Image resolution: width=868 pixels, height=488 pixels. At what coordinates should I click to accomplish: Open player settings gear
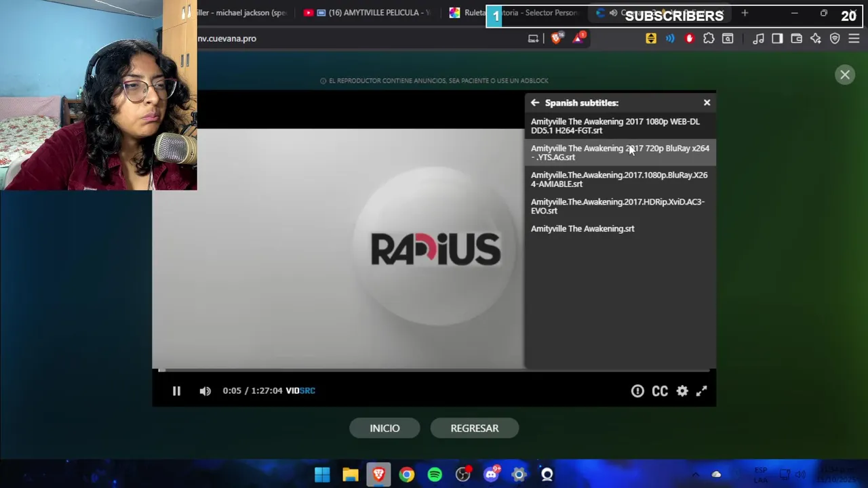pos(682,391)
